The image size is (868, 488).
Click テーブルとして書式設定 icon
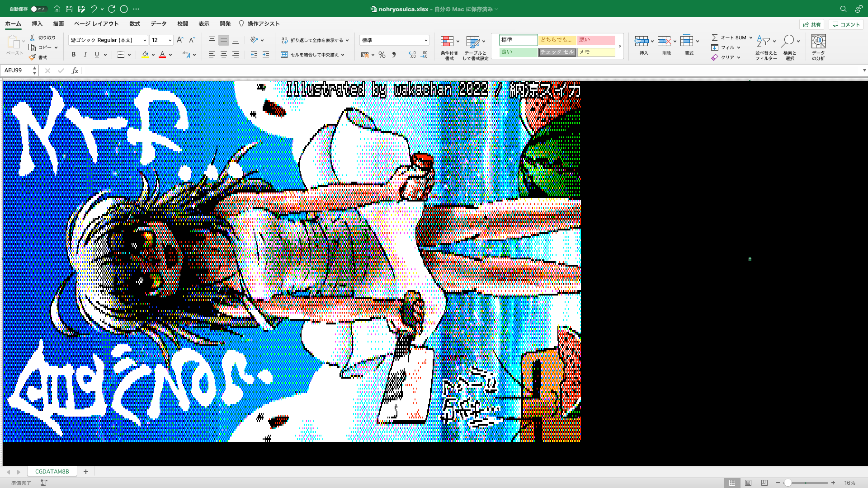point(473,42)
